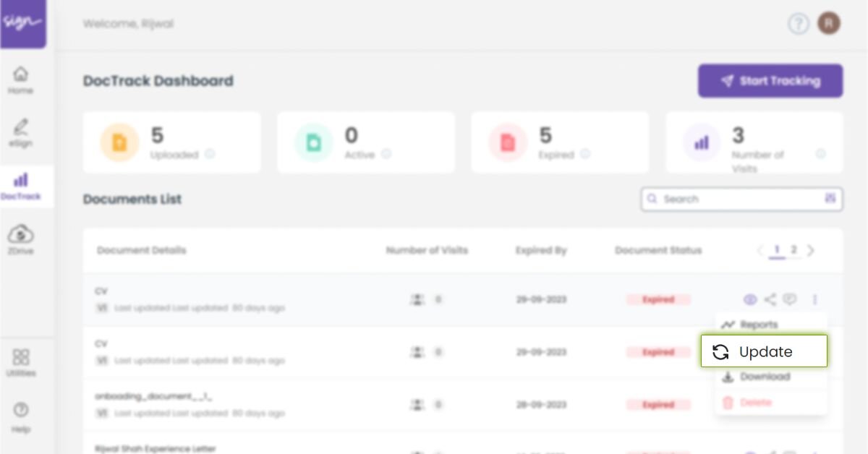Select page 2 in pagination
The width and height of the screenshot is (868, 454).
coord(793,250)
